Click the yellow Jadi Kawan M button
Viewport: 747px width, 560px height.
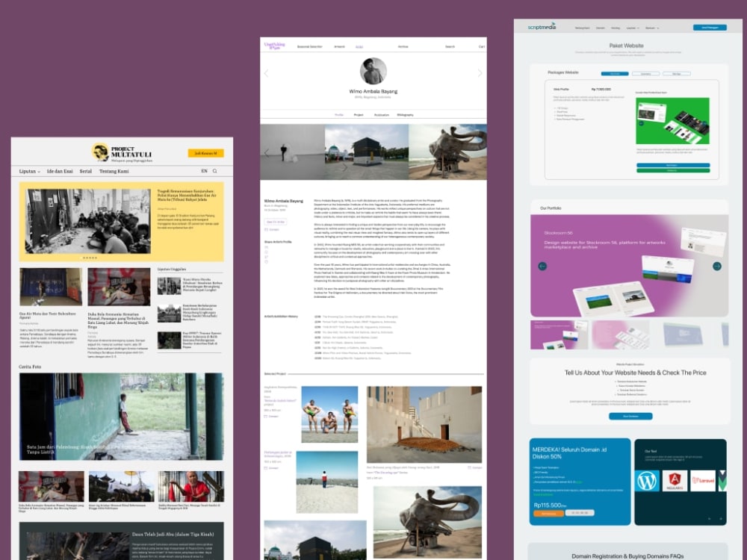click(206, 153)
